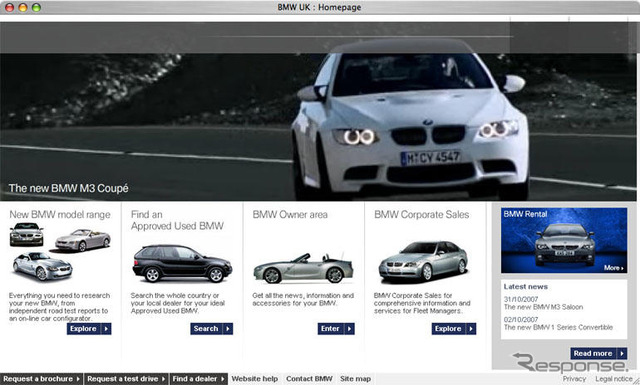
Task: Click the Privacy link
Action: pos(574,379)
